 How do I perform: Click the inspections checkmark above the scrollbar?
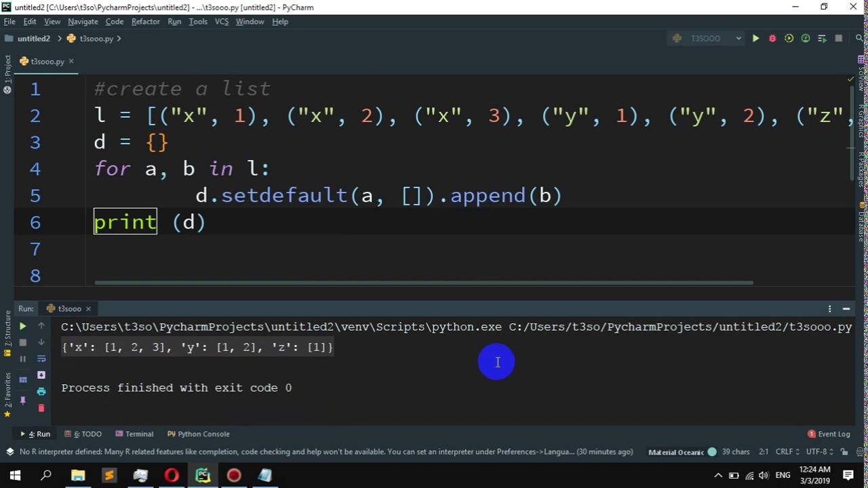[851, 79]
